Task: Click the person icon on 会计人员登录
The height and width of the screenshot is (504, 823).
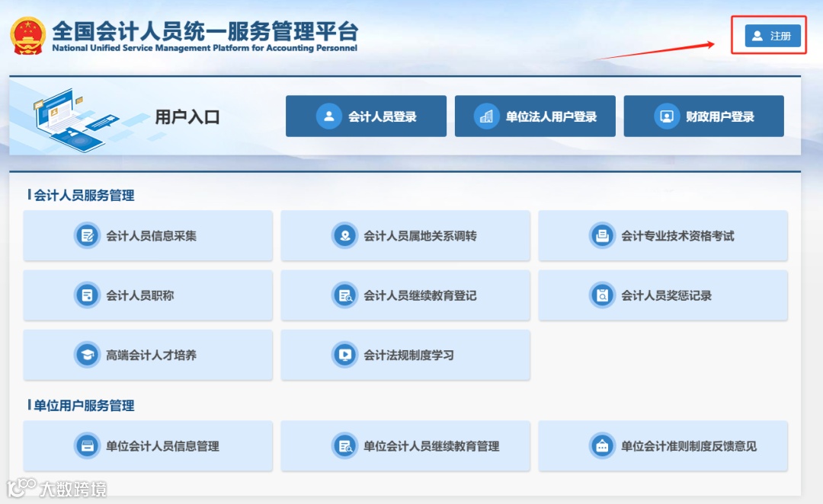Action: (329, 116)
